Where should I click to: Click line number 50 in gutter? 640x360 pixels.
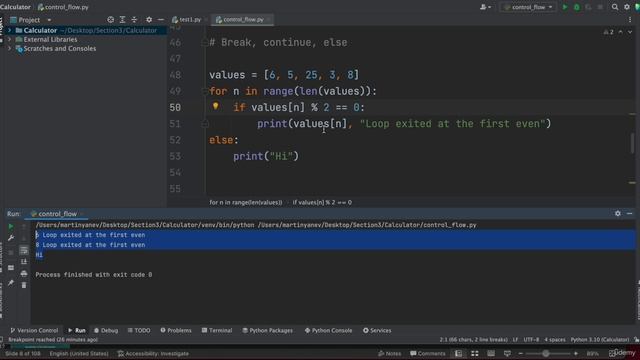(x=175, y=107)
